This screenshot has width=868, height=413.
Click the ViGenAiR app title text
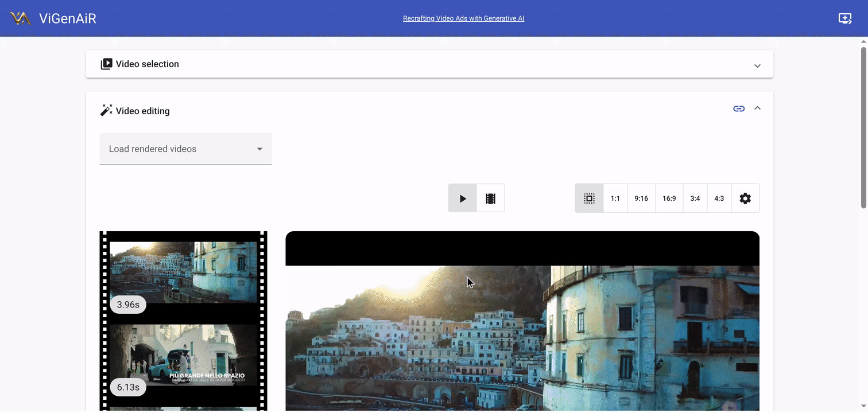coord(68,18)
